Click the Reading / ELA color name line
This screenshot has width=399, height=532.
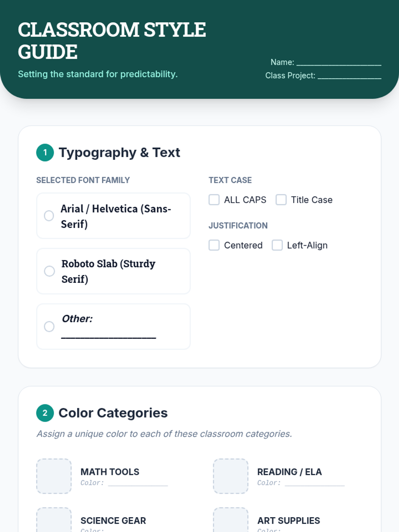[x=315, y=483]
